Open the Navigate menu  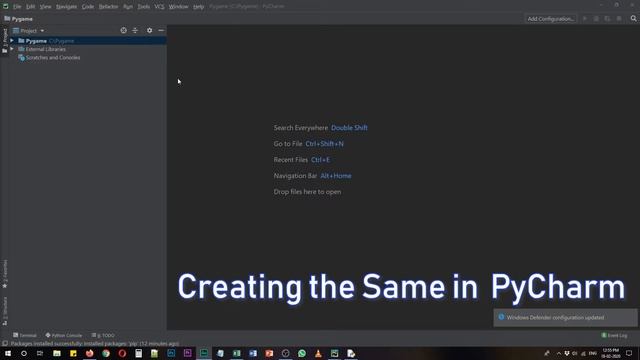click(66, 7)
